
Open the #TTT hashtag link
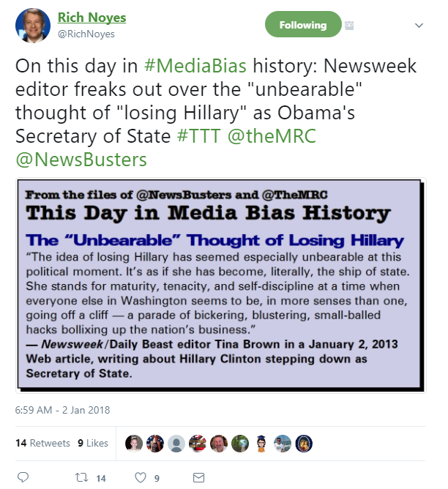coord(199,136)
